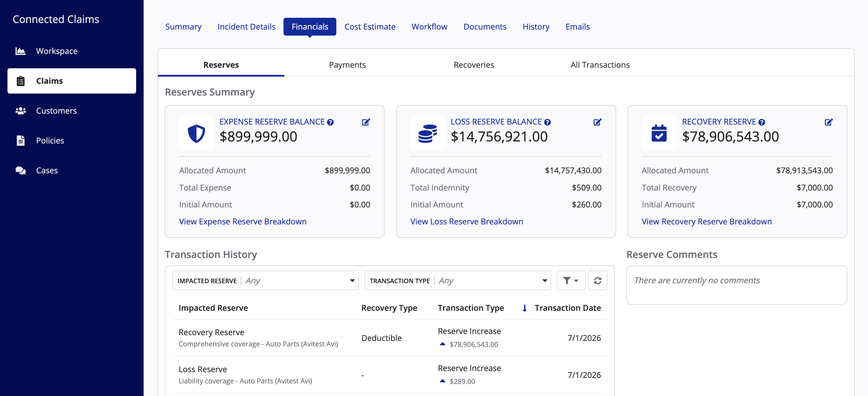Click the Impacted Reserve column header
Viewport: 868px width, 396px height.
[213, 308]
